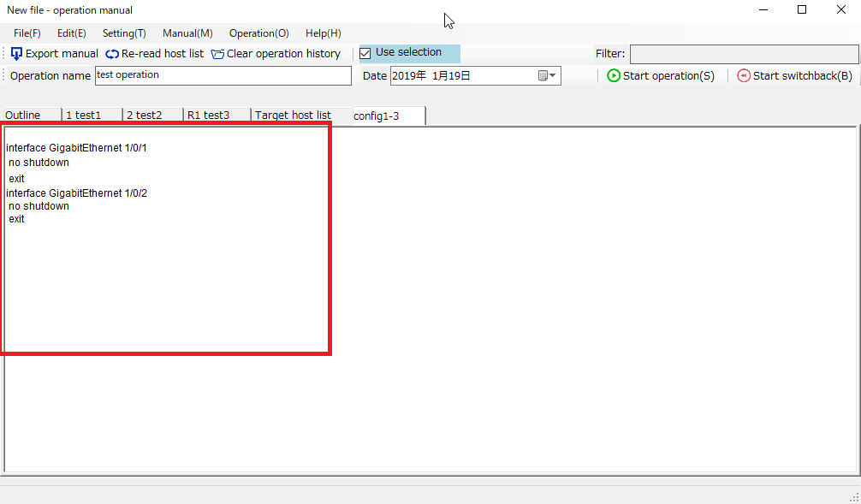Switch to the Target host list tab
861x504 pixels.
pos(293,116)
